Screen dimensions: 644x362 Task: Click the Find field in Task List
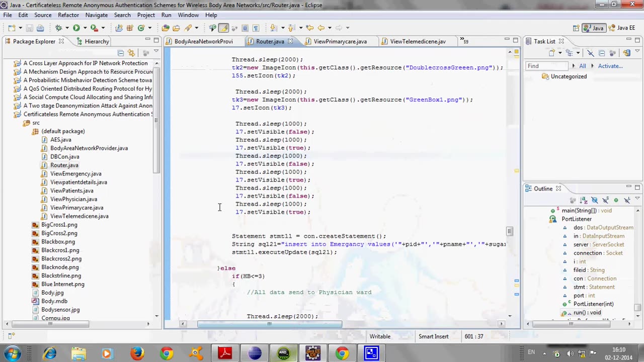point(547,66)
